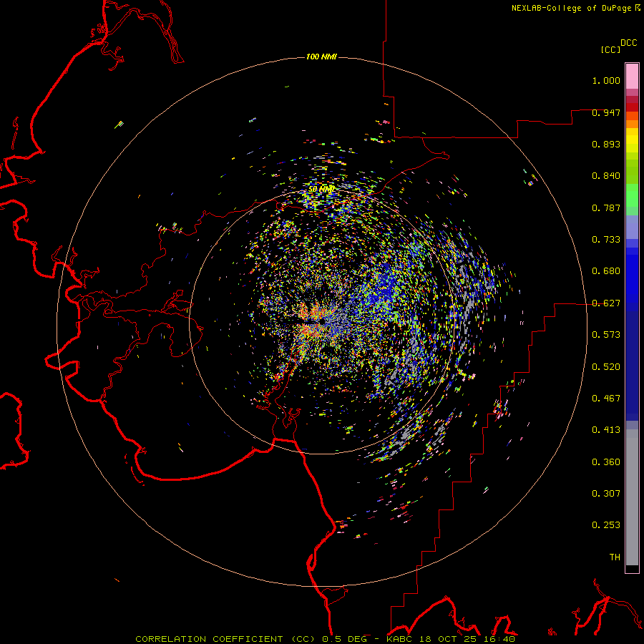Click the 0.467 legend value
Screen dimensions: 644x644
(606, 399)
